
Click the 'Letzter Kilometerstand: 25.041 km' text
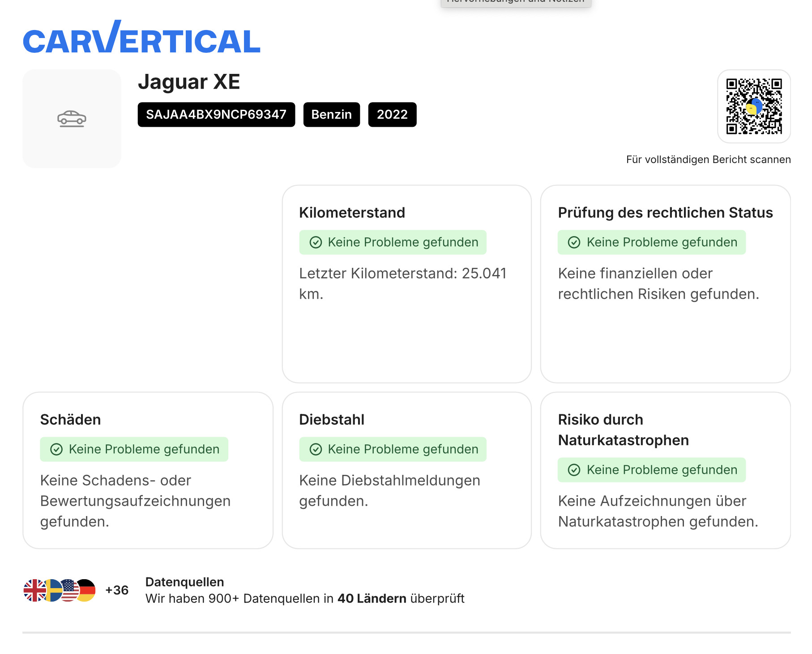402,283
